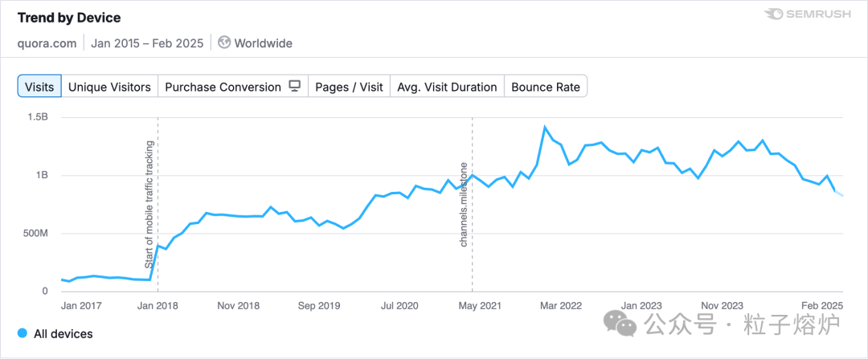The height and width of the screenshot is (359, 868).
Task: Click the highest peak point on the visits line
Action: coord(545,127)
